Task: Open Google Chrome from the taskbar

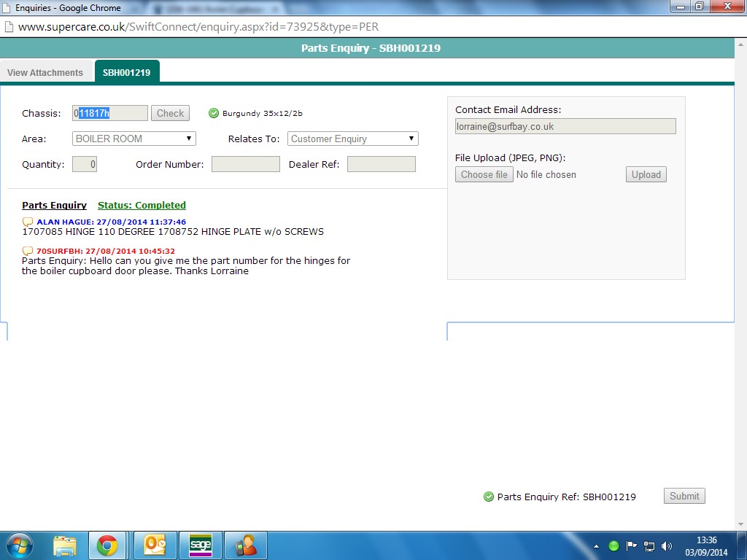Action: [107, 545]
